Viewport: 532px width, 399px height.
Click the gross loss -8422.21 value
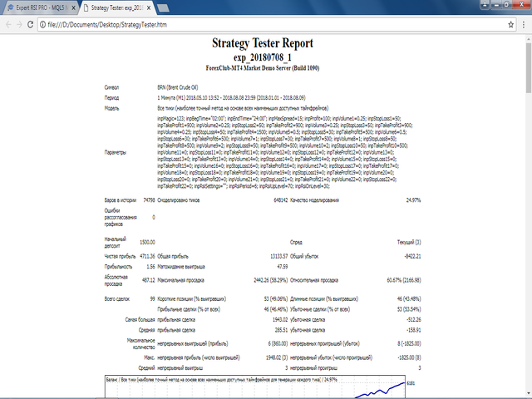point(412,256)
